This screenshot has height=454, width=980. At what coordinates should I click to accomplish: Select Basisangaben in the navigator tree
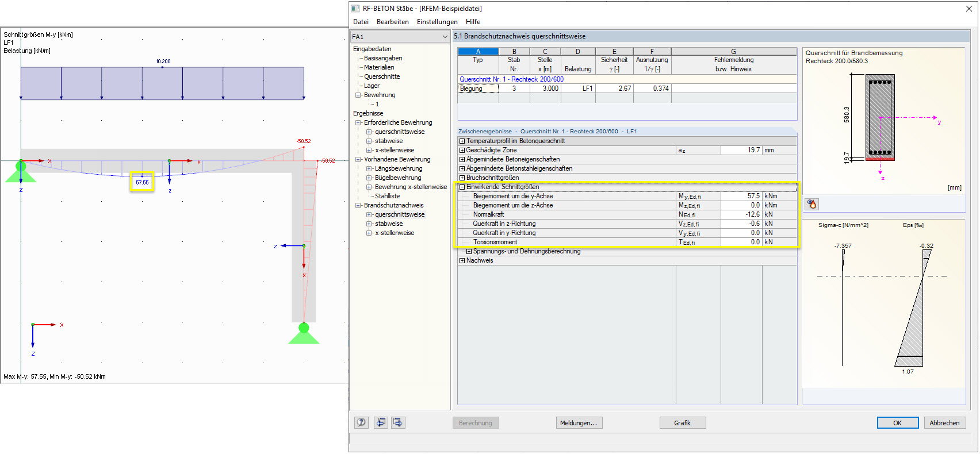pos(383,58)
